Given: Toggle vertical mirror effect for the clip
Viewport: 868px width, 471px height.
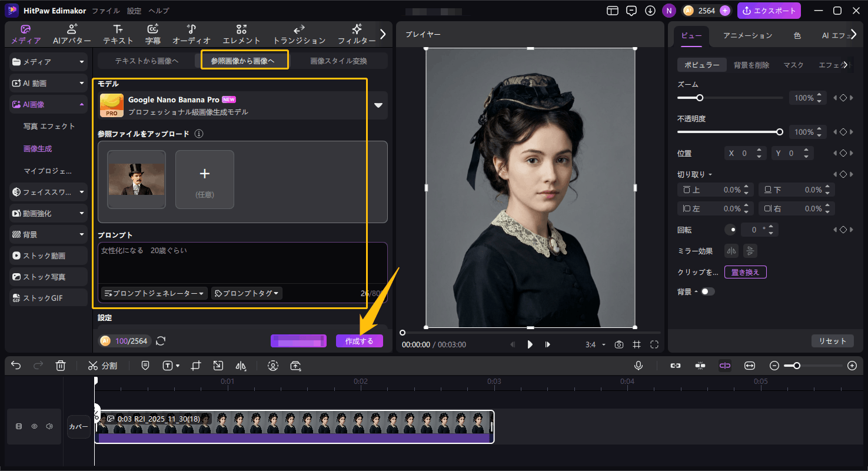Looking at the screenshot, I should (750, 250).
